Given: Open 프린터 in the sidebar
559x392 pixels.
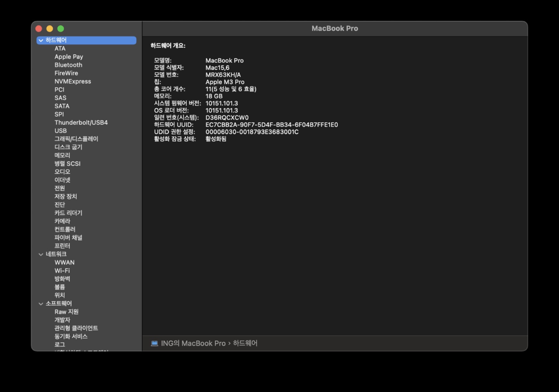Looking at the screenshot, I should pyautogui.click(x=62, y=246).
